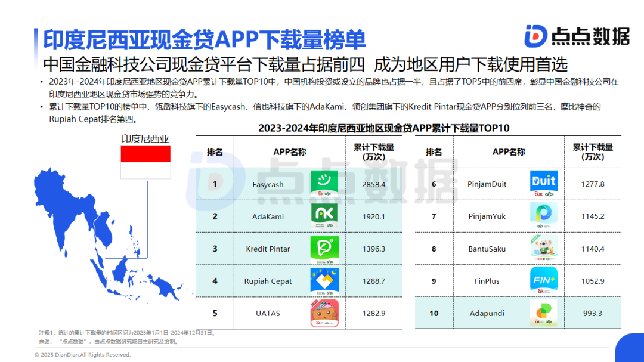Image resolution: width=644 pixels, height=362 pixels.
Task: Click the download value 2858.4
Action: [x=374, y=184]
